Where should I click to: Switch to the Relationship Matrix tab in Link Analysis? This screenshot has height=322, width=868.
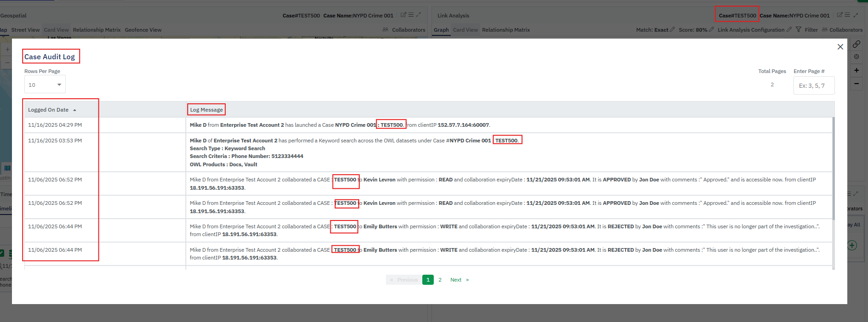[x=506, y=30]
